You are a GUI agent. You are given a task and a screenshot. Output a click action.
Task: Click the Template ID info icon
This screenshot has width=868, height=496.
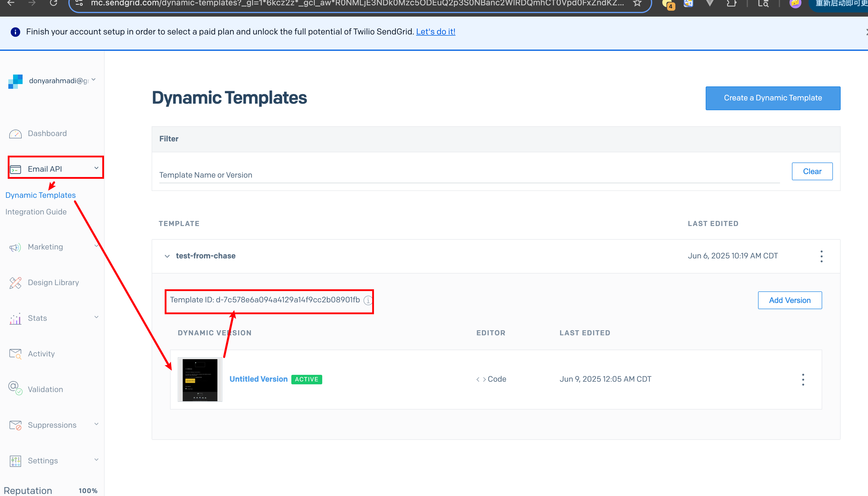[367, 300]
